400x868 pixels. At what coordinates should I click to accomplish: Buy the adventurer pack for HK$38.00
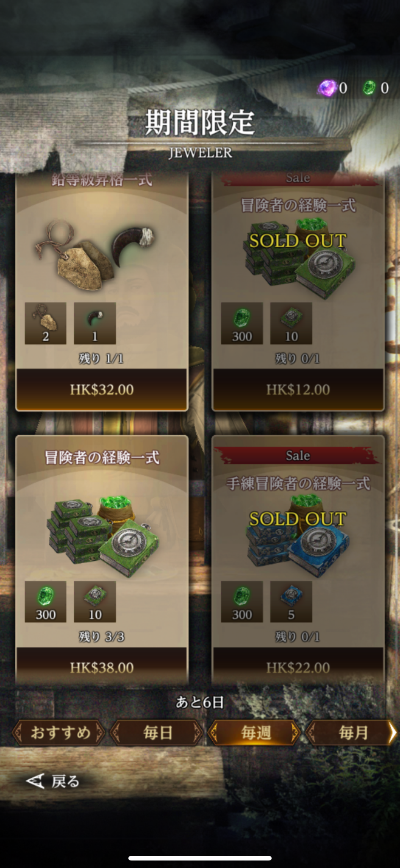coord(102,668)
